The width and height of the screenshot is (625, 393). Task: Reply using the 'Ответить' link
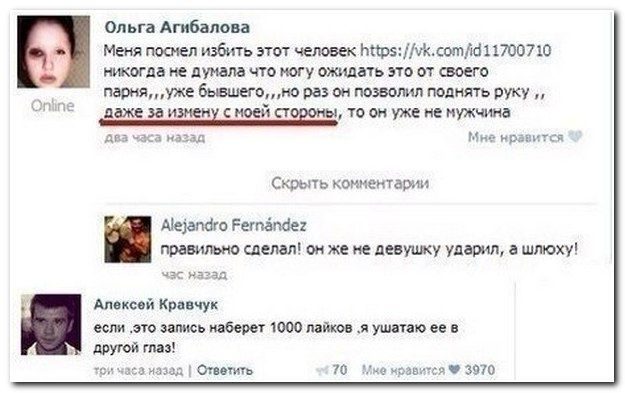225,370
